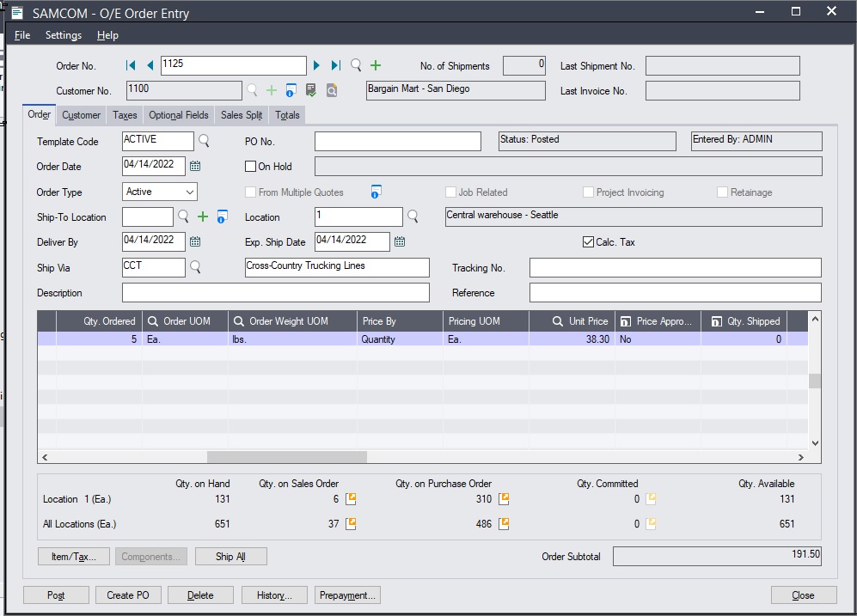
Task: Click the Qty. Ordered cell showing 5
Action: [x=100, y=339]
